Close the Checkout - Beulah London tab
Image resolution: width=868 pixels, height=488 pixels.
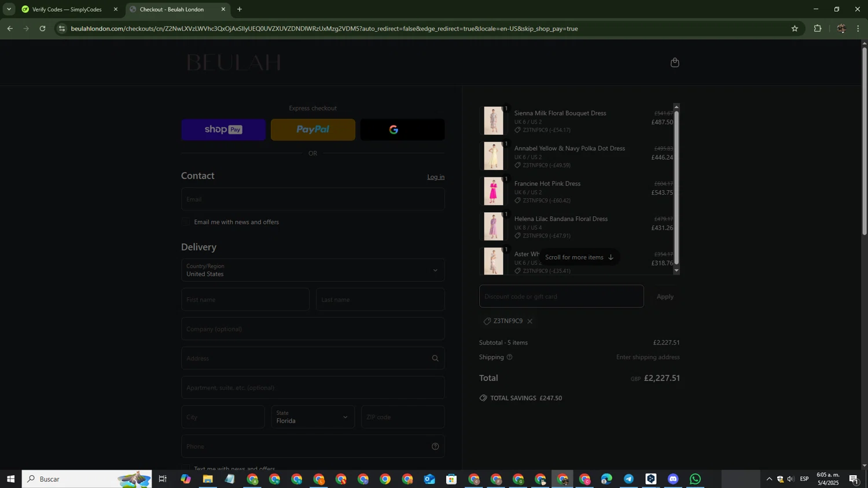click(x=223, y=9)
